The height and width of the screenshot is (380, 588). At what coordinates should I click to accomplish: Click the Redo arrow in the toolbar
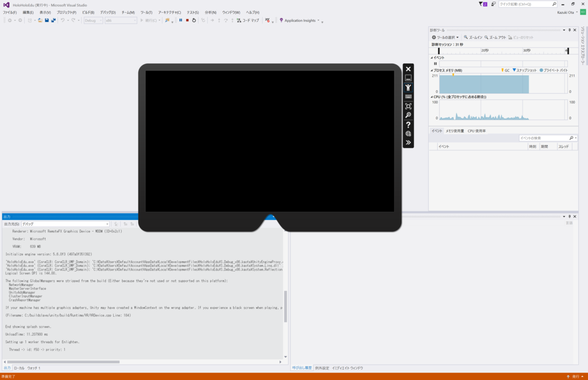[73, 20]
